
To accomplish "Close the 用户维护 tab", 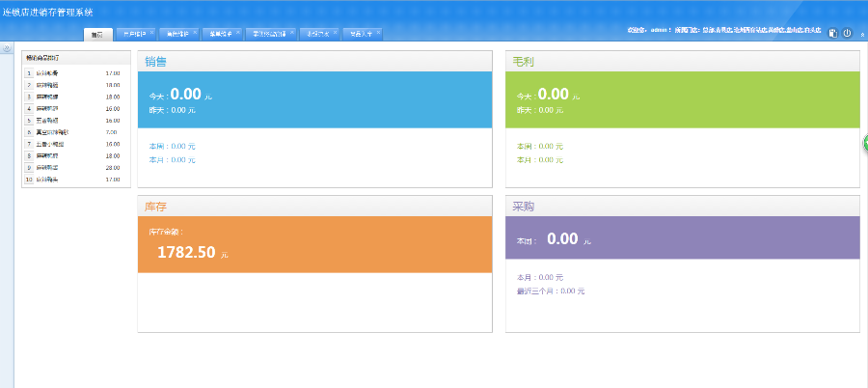I will point(151,32).
